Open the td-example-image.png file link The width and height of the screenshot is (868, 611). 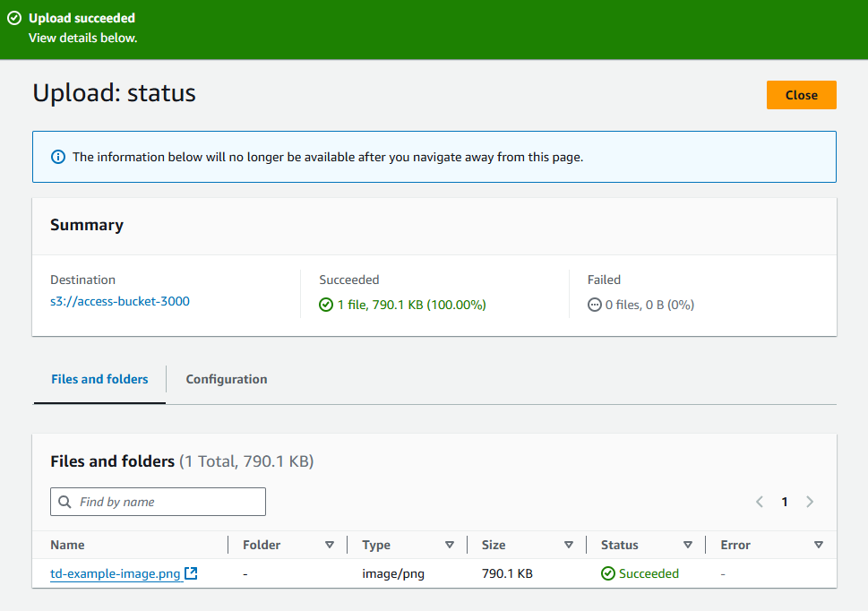[x=115, y=573]
